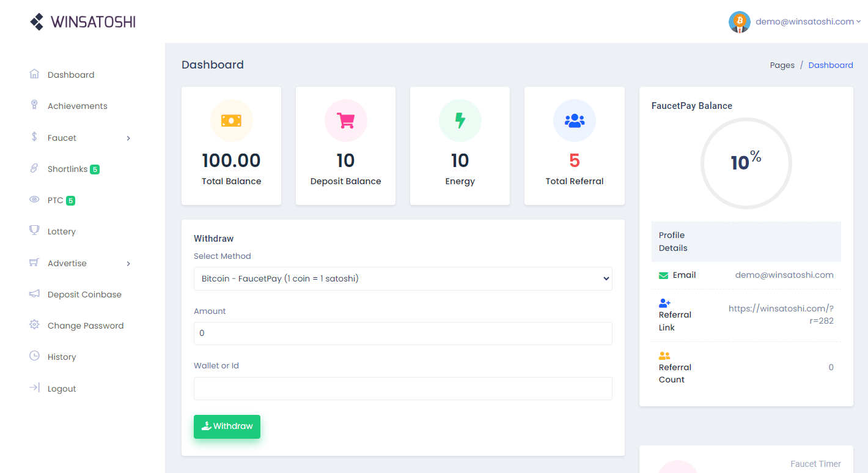The height and width of the screenshot is (473, 868).
Task: Expand the Faucet submenu chevron
Action: (x=128, y=138)
